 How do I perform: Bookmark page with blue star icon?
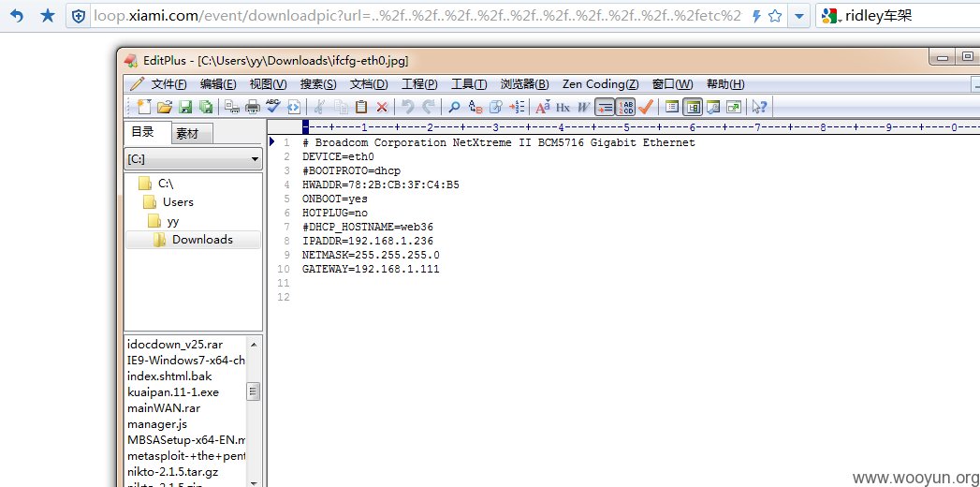(x=48, y=16)
